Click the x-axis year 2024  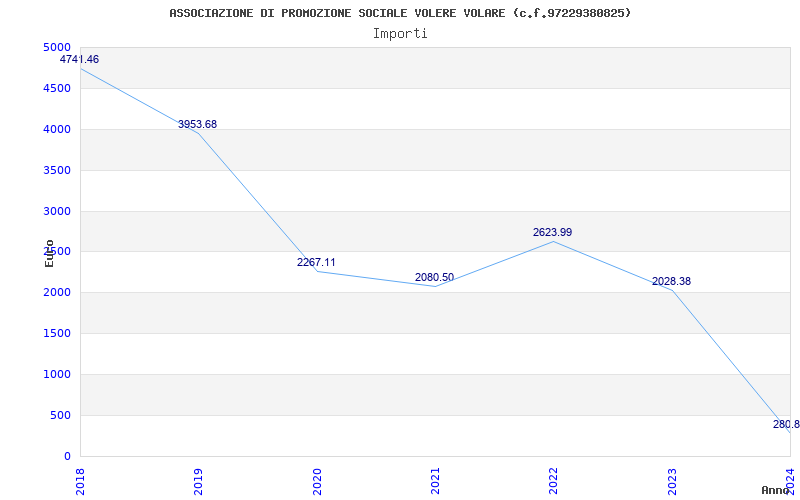tap(790, 482)
